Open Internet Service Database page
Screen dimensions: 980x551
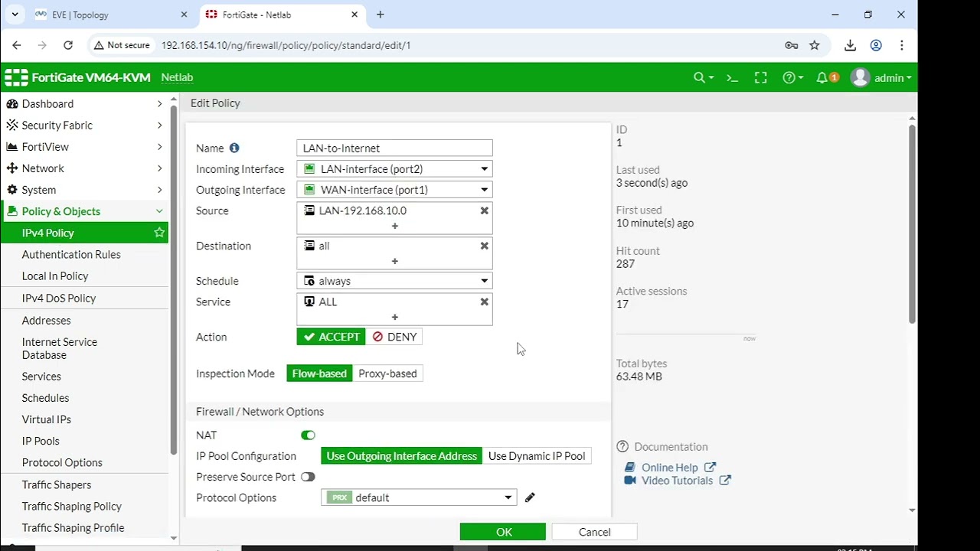tap(60, 348)
